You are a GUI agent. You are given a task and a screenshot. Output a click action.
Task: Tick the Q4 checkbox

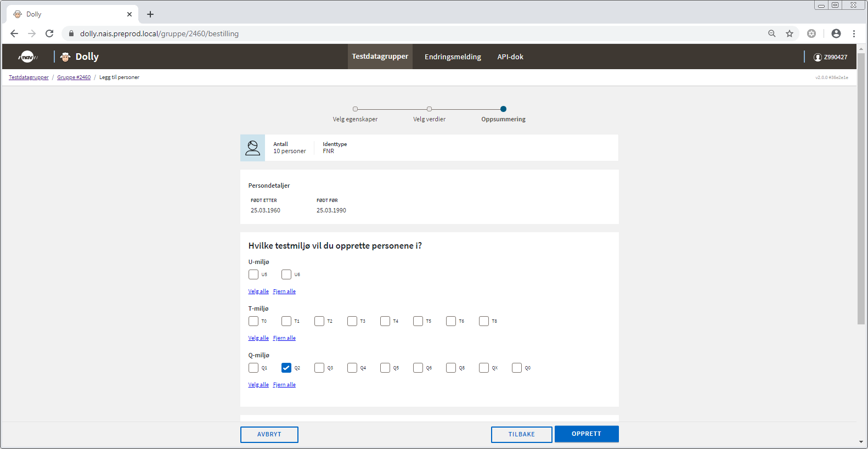pyautogui.click(x=352, y=368)
